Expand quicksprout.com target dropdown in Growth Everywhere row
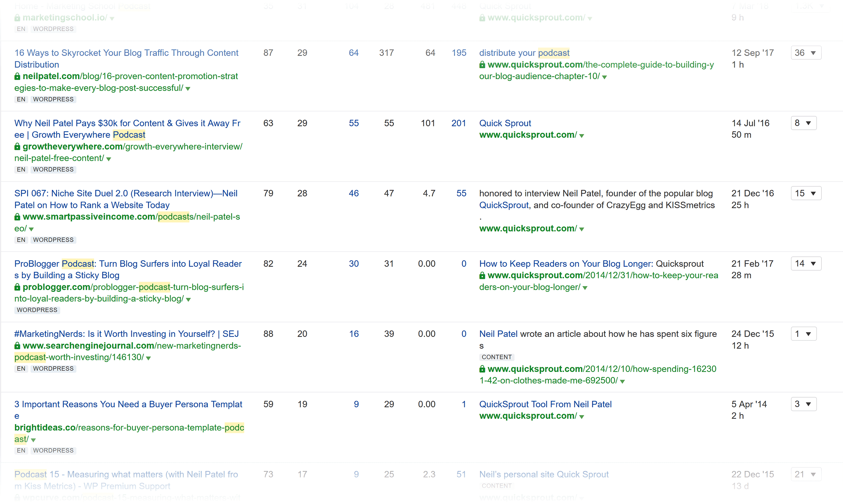Viewport: 843px width, 504px height. coord(582,136)
